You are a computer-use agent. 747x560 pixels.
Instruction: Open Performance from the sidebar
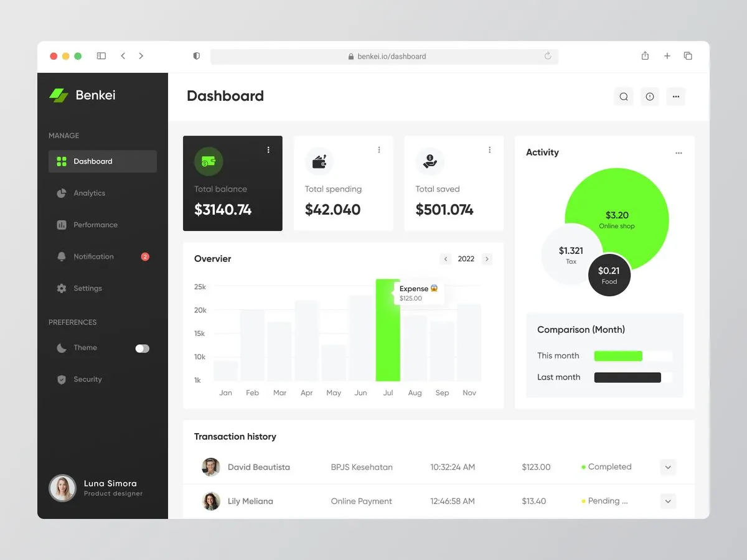point(61,225)
